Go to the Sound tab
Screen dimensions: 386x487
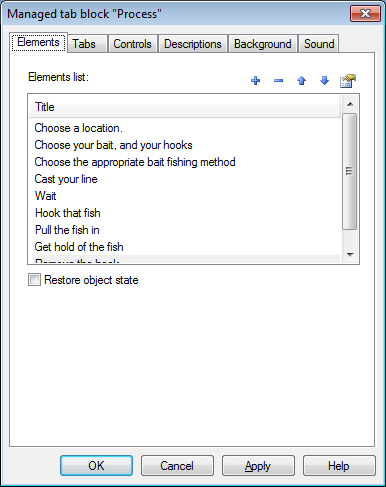tap(319, 44)
